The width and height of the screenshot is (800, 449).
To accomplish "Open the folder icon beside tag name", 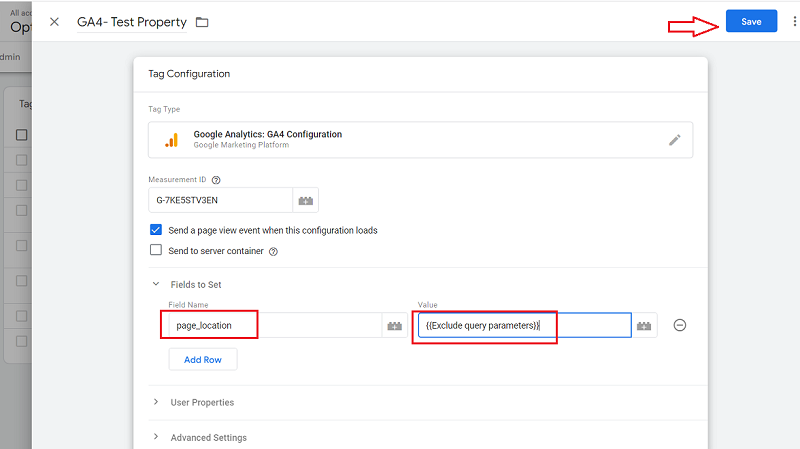I will pos(202,22).
